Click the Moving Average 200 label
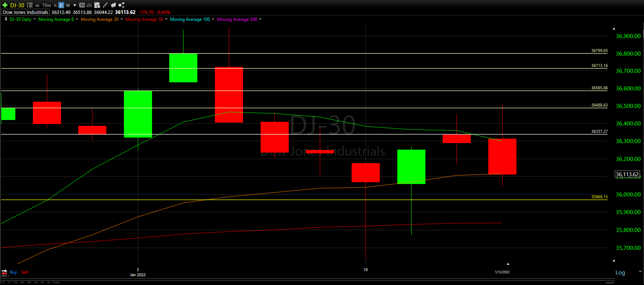The height and width of the screenshot is (285, 644). 237,19
